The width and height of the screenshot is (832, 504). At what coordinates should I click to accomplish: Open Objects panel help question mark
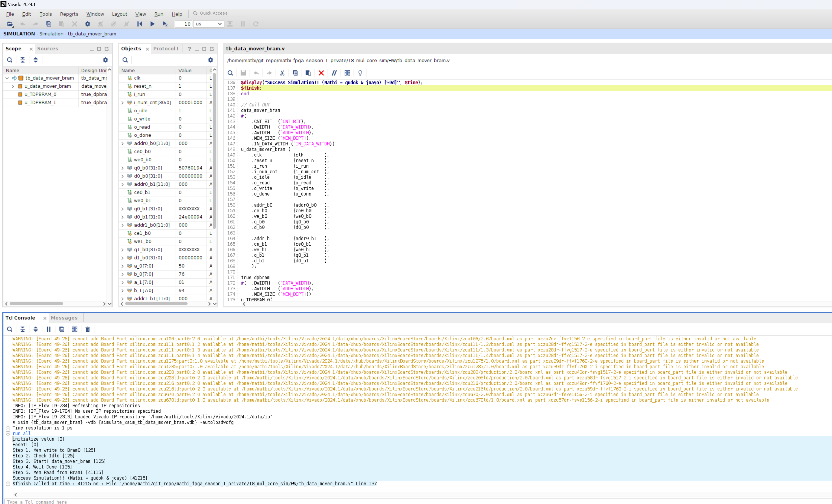[x=189, y=49]
